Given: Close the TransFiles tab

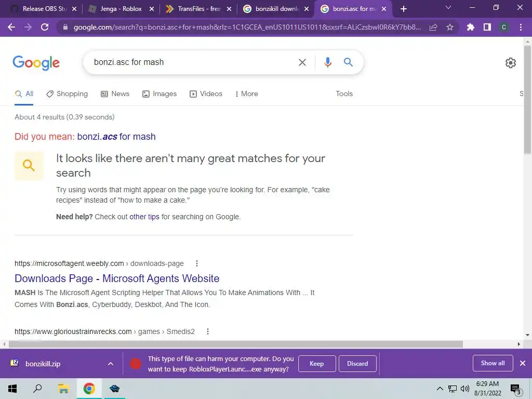Looking at the screenshot, I should 229,9.
